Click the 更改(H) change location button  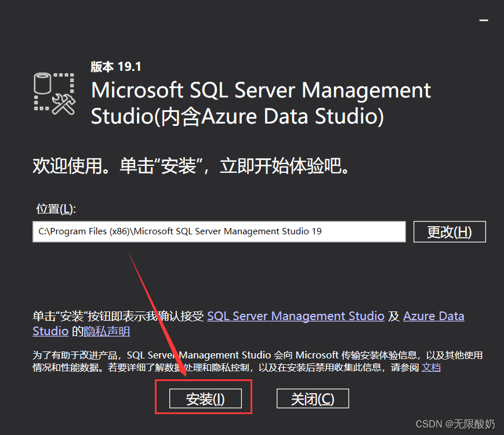tap(449, 232)
